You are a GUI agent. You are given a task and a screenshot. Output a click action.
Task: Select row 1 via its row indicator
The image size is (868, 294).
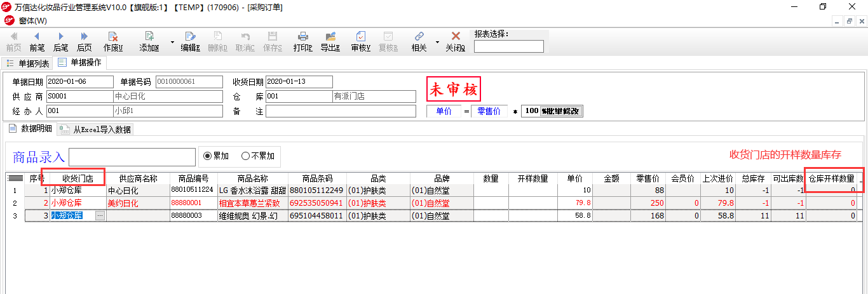pyautogui.click(x=15, y=190)
